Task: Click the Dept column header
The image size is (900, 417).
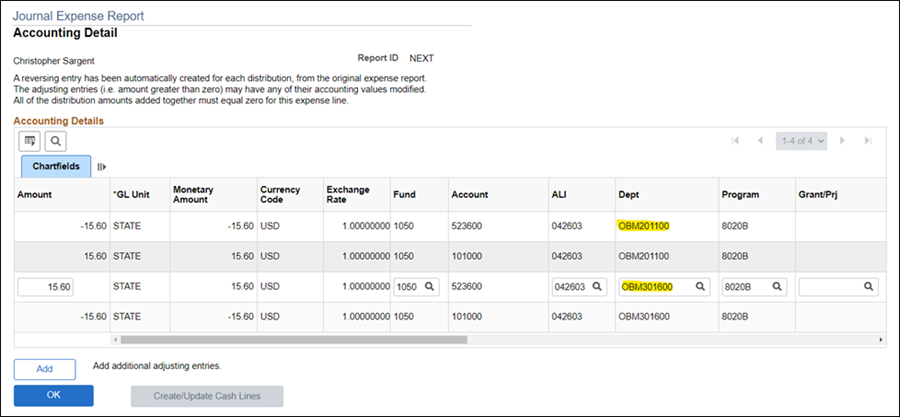Action: [x=628, y=194]
